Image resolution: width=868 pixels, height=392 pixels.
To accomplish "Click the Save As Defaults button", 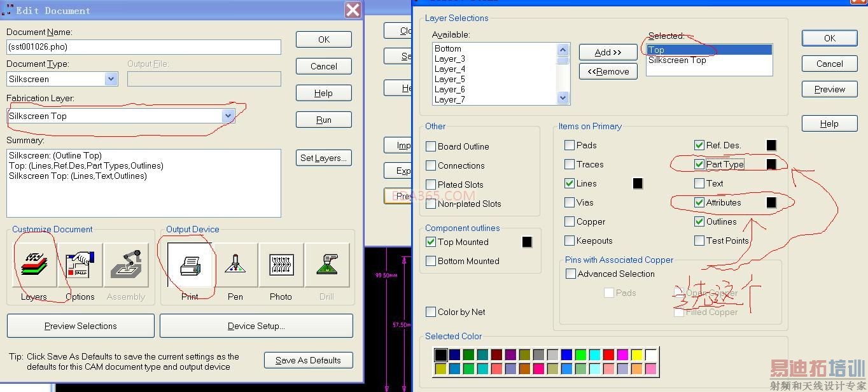I will click(x=308, y=360).
